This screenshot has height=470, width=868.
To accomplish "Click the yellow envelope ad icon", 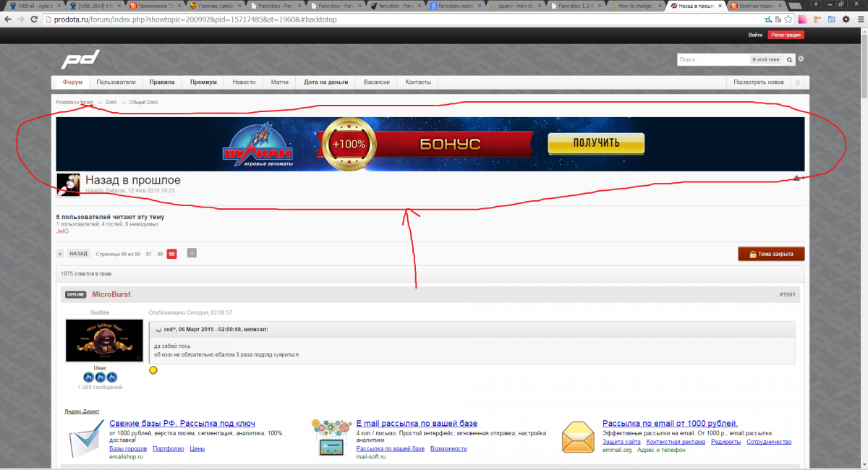I will (x=578, y=438).
